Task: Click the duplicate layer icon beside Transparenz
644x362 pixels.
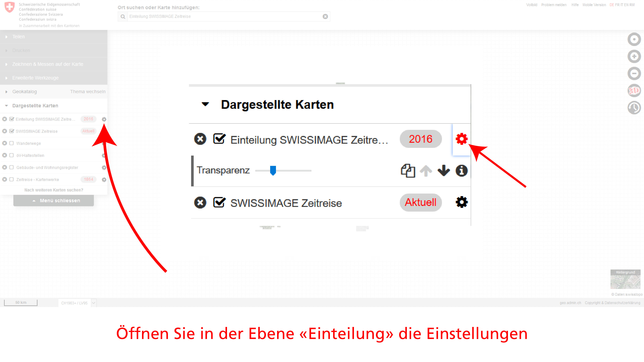Action: click(x=408, y=171)
